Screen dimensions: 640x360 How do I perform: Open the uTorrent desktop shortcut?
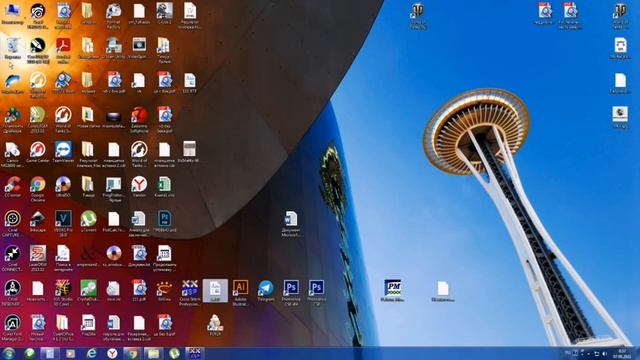point(88,222)
